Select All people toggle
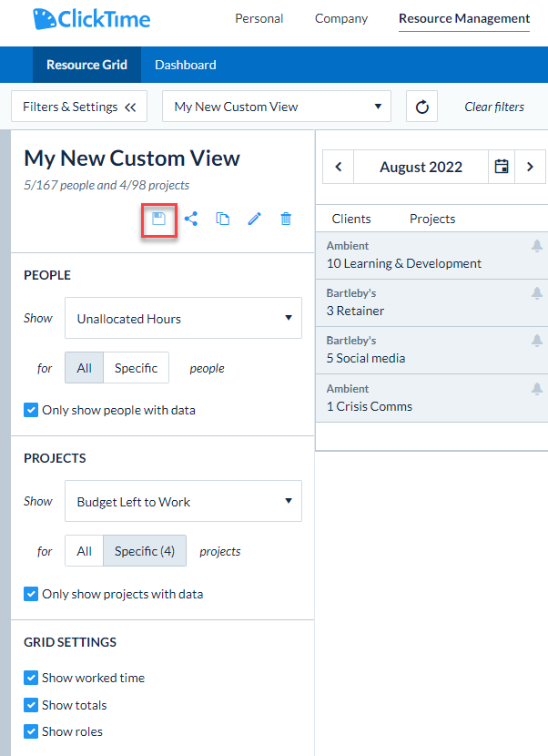The width and height of the screenshot is (548, 756). 85,368
